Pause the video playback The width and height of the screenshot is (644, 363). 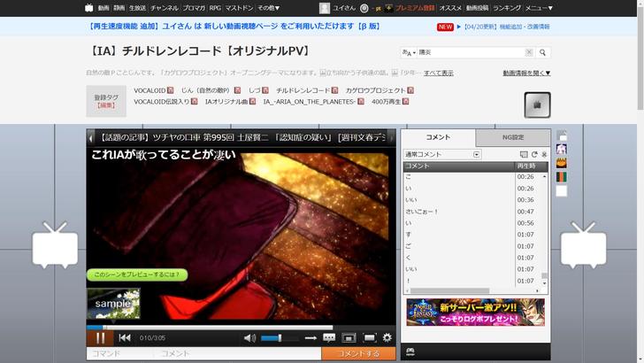(100, 337)
